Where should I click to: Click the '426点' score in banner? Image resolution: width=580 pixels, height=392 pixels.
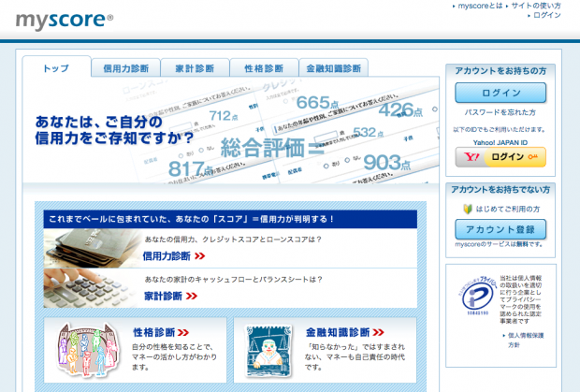(x=400, y=109)
